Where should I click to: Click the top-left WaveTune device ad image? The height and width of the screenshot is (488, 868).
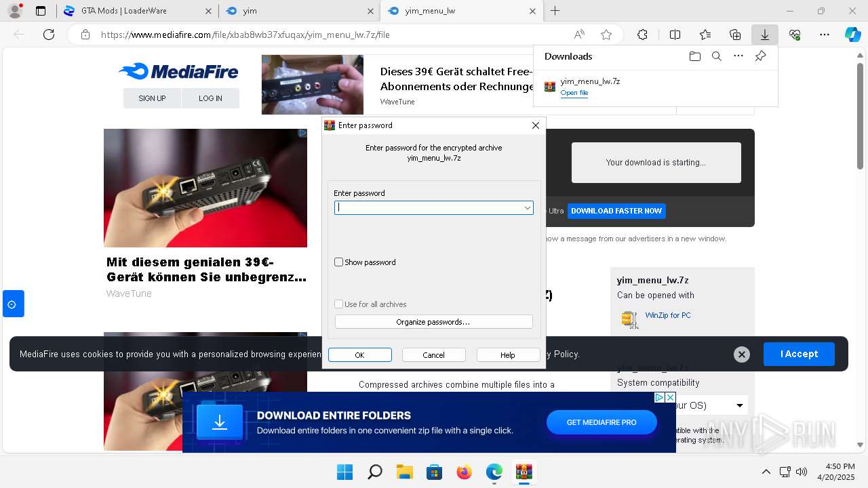point(205,188)
